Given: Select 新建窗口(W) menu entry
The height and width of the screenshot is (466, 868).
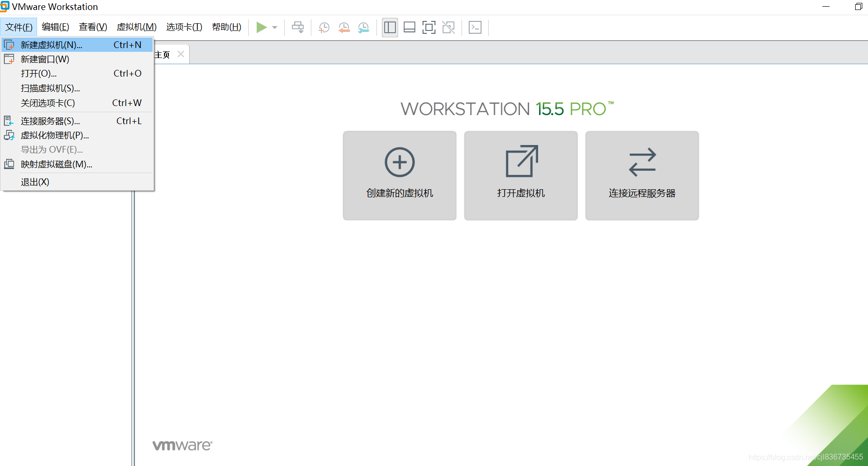Looking at the screenshot, I should tap(77, 59).
